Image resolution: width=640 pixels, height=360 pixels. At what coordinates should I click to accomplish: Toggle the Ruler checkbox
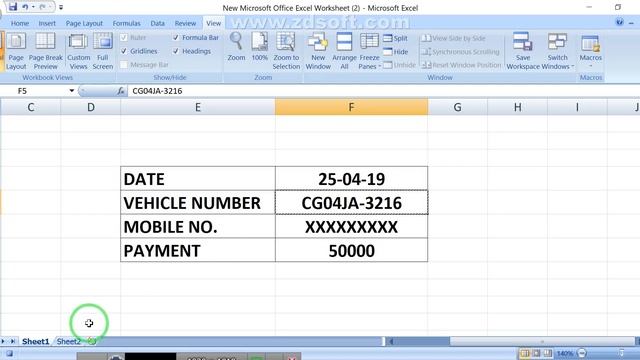124,38
